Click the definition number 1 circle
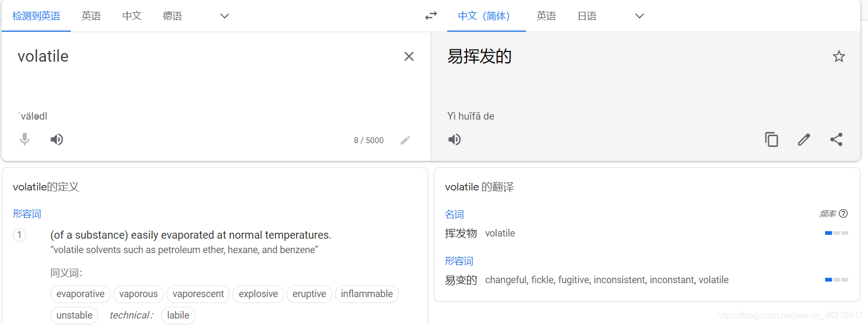 coord(19,235)
